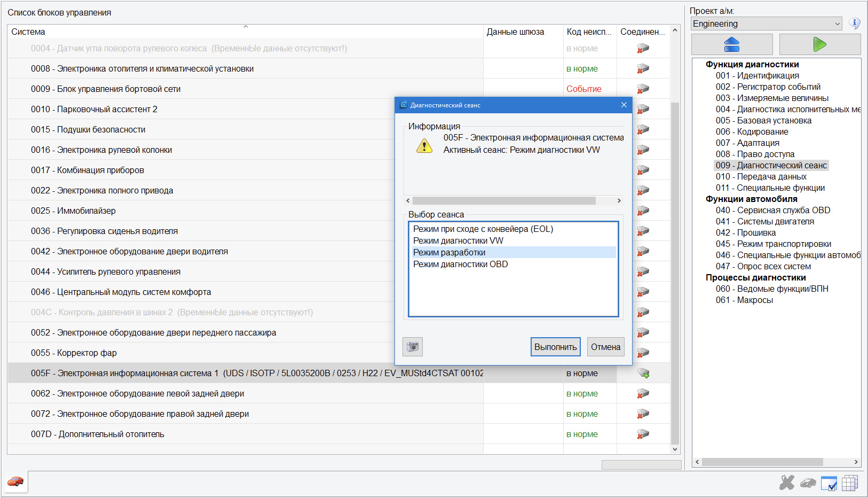
Task: Click the green start arrow icon
Action: (x=819, y=44)
